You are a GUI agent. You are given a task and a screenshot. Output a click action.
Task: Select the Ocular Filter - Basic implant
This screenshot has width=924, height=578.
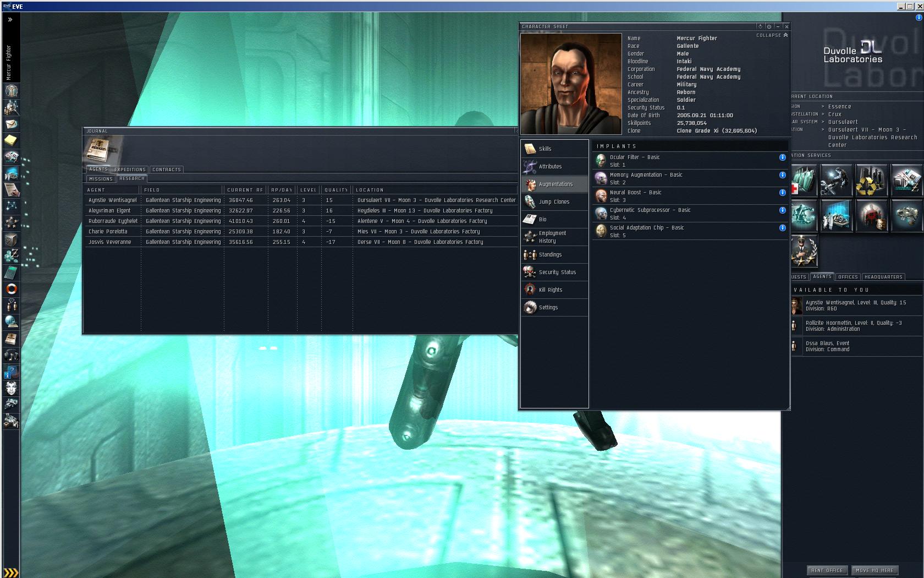pos(690,161)
